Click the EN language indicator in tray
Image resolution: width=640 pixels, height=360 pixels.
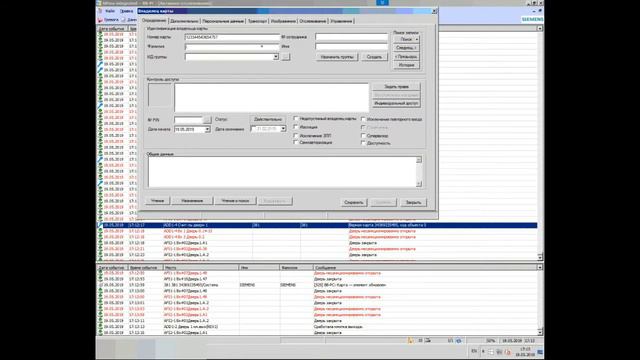tap(474, 351)
